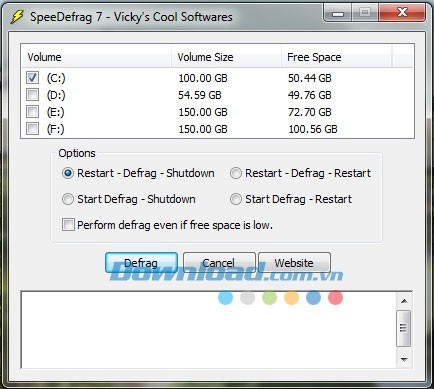Click the Volume Size column header

click(227, 57)
